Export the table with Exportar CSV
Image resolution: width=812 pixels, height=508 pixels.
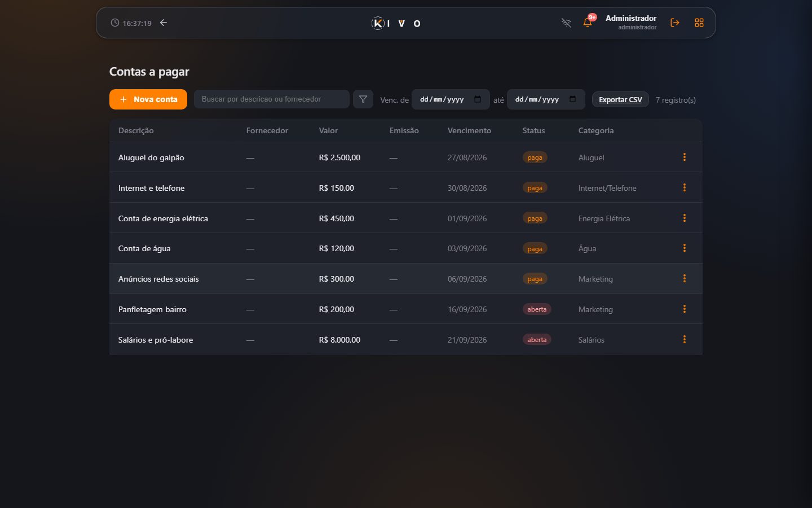click(x=620, y=99)
